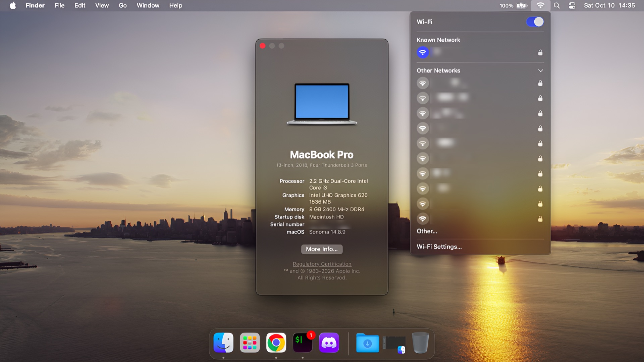The width and height of the screenshot is (644, 362).
Task: Click the Wi-Fi status icon in menu bar
Action: tap(540, 5)
